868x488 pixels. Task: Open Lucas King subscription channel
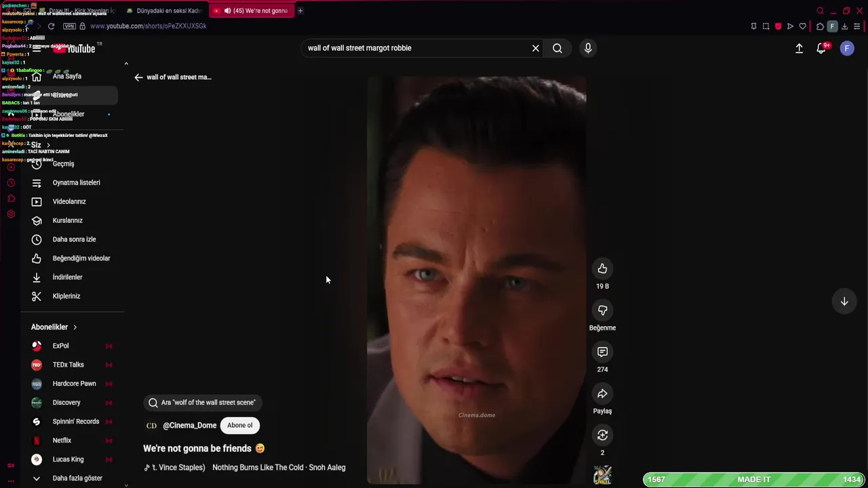coord(68,460)
